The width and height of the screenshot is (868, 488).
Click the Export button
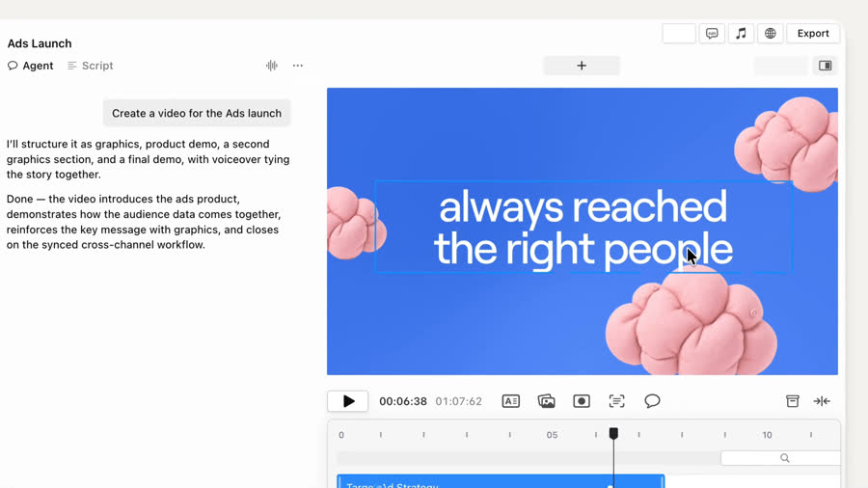[813, 33]
